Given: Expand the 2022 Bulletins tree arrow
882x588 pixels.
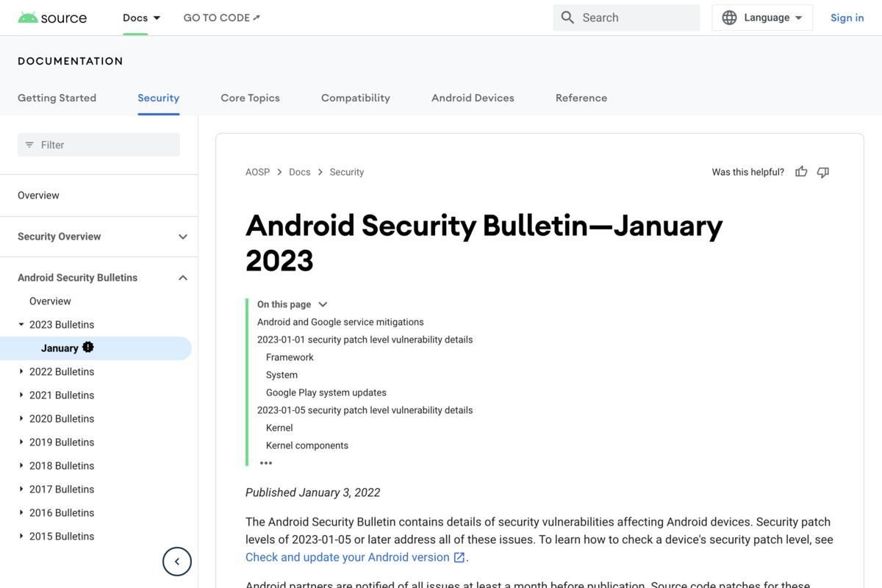Looking at the screenshot, I should (21, 371).
